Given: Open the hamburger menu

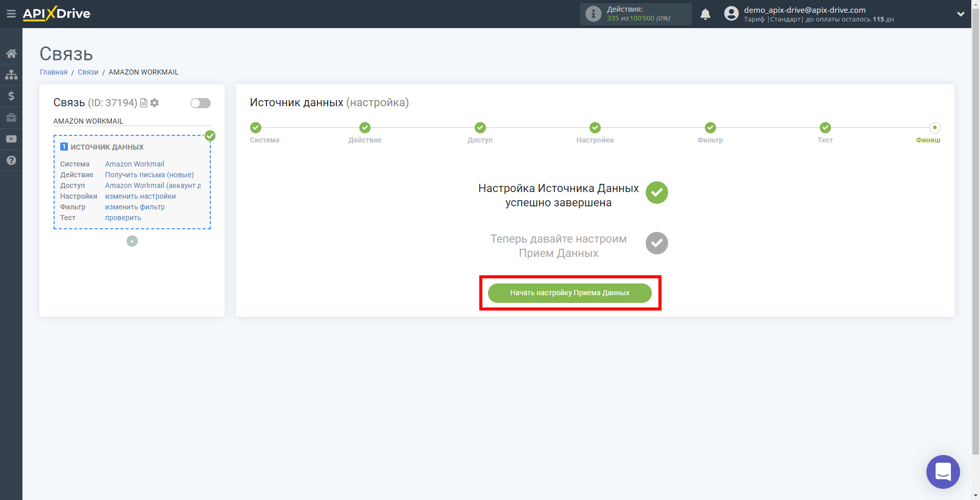Looking at the screenshot, I should 11,14.
